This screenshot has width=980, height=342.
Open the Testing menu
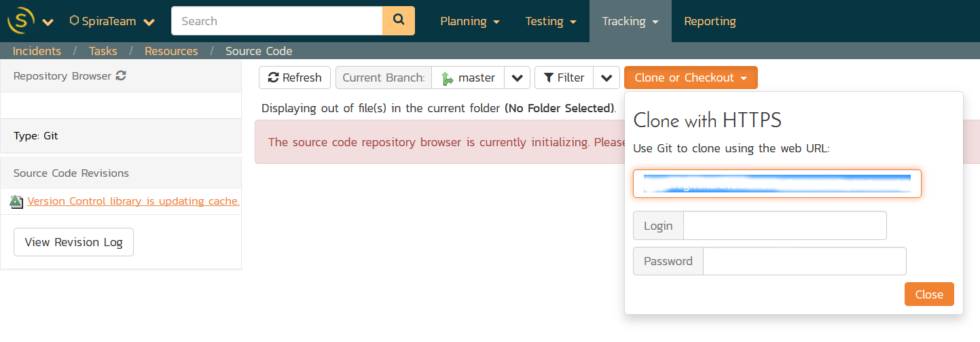click(551, 21)
